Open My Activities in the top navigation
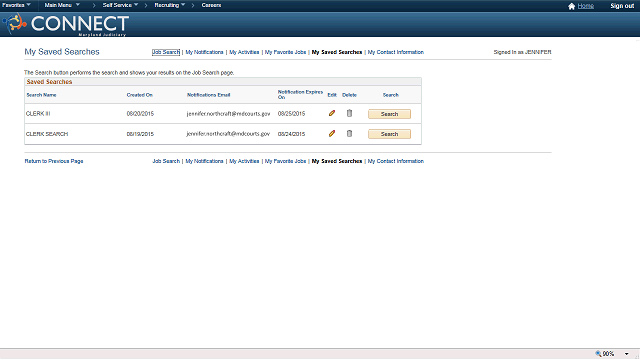The height and width of the screenshot is (360, 640). pos(244,52)
